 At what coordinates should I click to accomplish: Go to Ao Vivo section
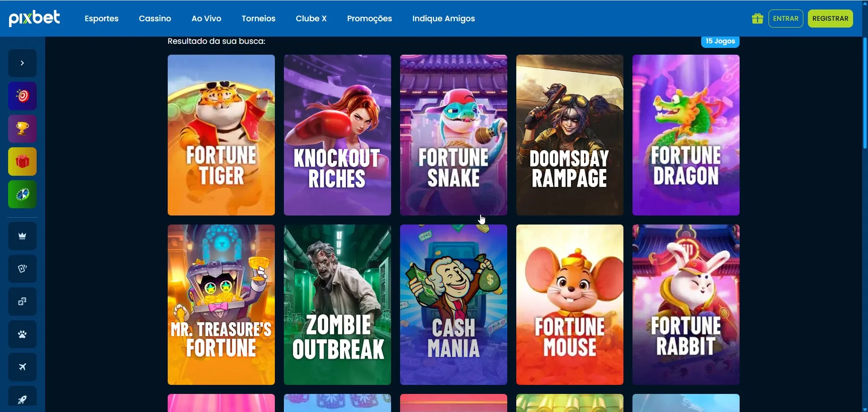pyautogui.click(x=206, y=19)
